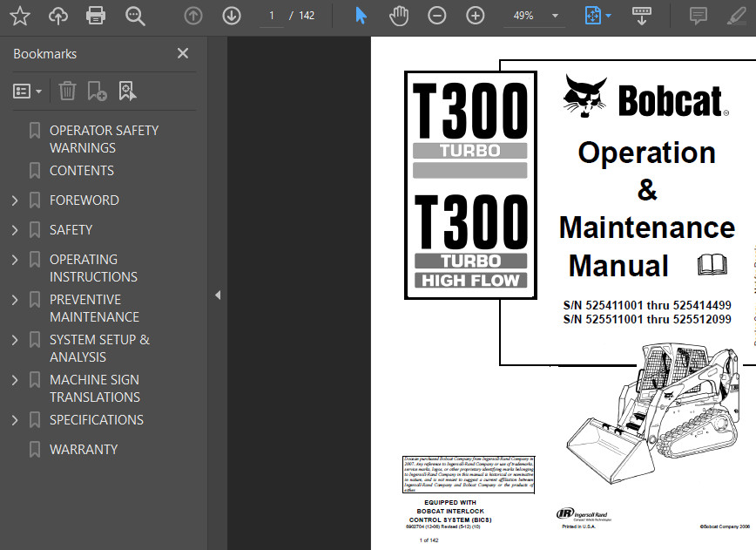Click the 'S/N 525411001 thru 525414499' line

click(647, 305)
